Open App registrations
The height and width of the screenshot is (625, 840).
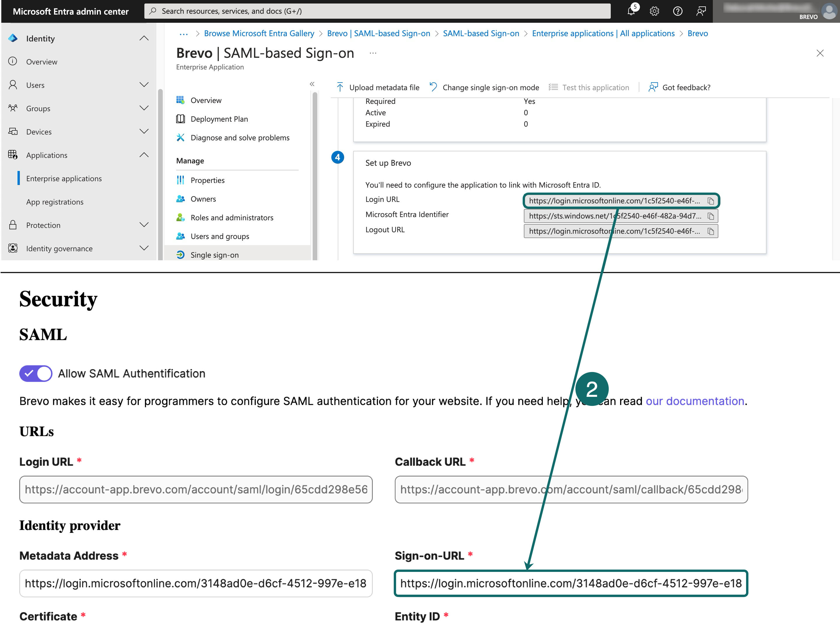pos(55,202)
